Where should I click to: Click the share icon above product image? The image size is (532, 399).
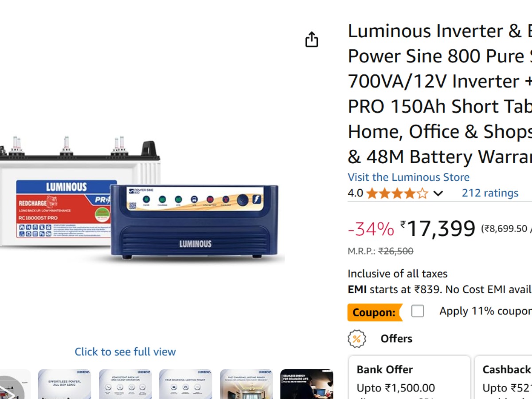click(x=312, y=39)
